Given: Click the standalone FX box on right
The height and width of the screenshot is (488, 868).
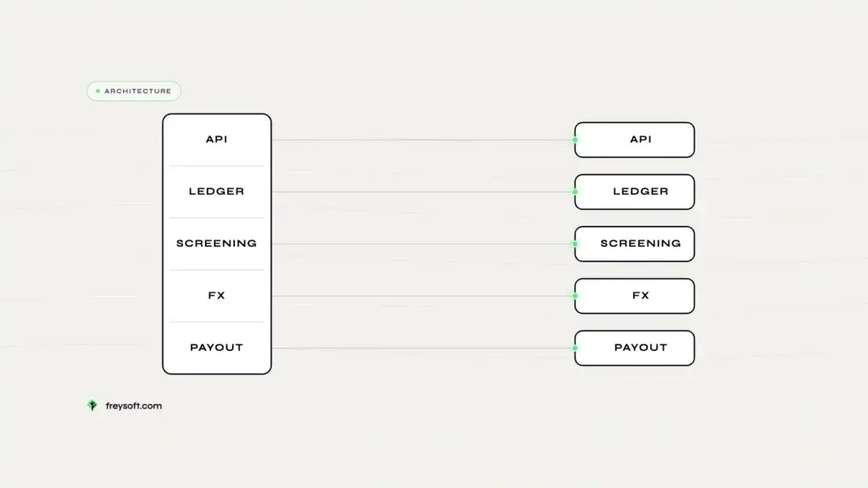Looking at the screenshot, I should coord(634,296).
